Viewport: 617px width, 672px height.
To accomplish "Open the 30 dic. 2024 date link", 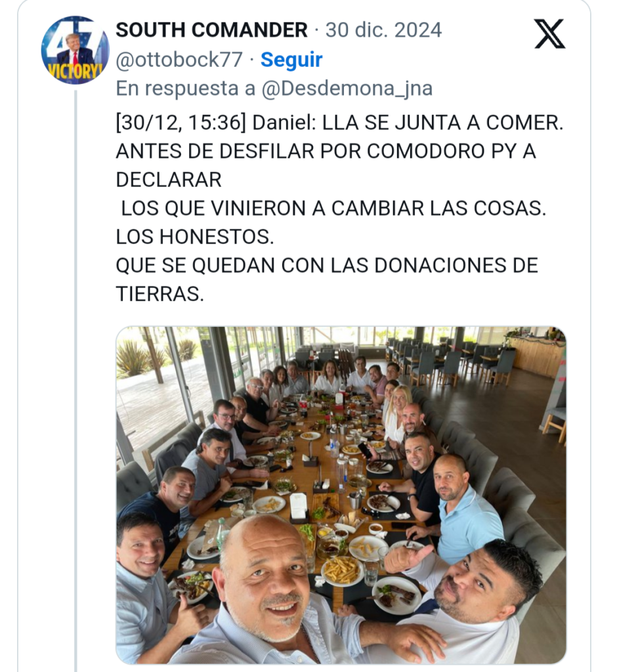I will [x=383, y=30].
